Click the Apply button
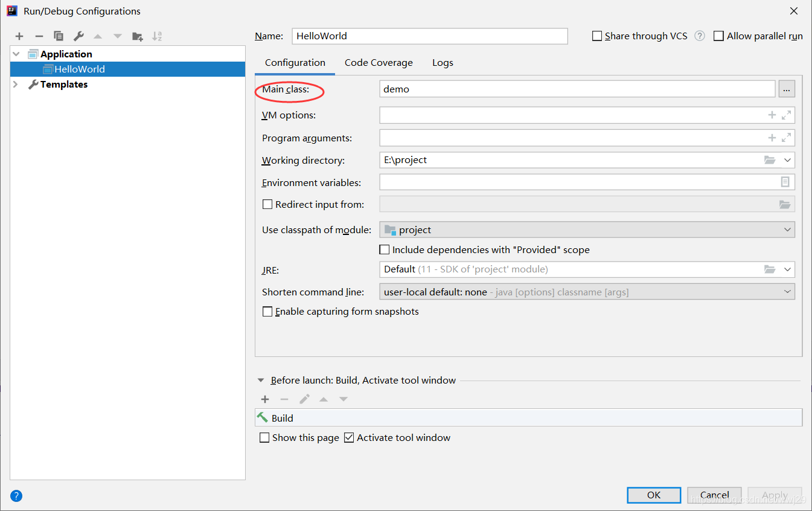Image resolution: width=812 pixels, height=511 pixels. coord(775,495)
